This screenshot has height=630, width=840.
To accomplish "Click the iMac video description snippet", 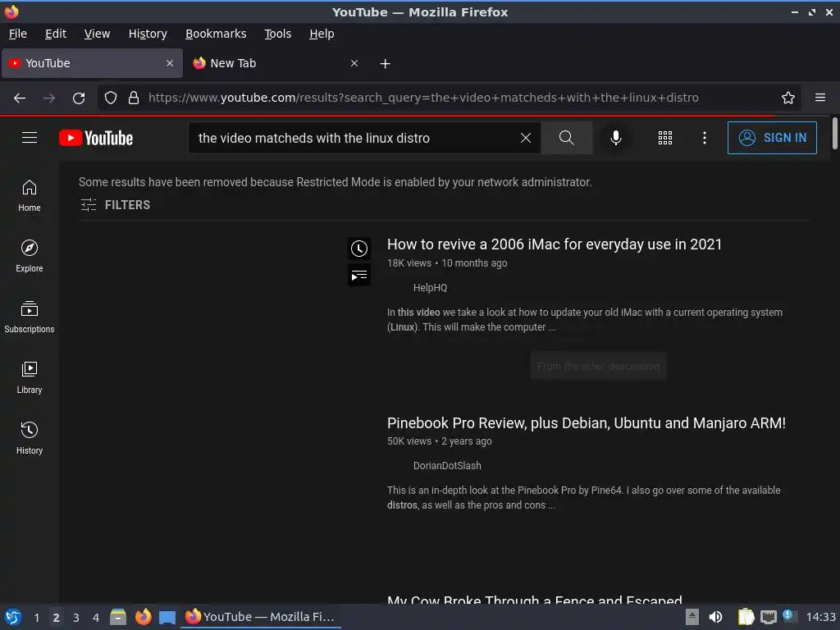I will coord(584,320).
